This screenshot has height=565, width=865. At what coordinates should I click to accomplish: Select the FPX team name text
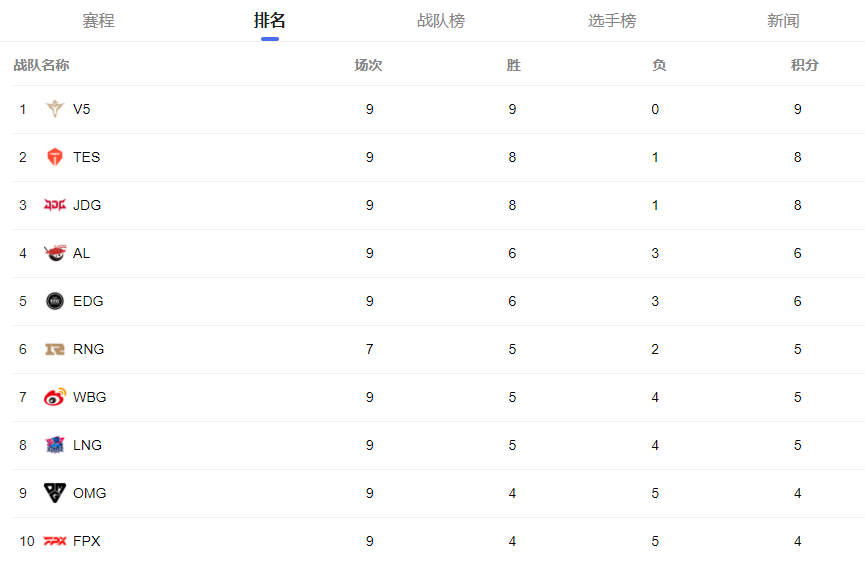(87, 541)
